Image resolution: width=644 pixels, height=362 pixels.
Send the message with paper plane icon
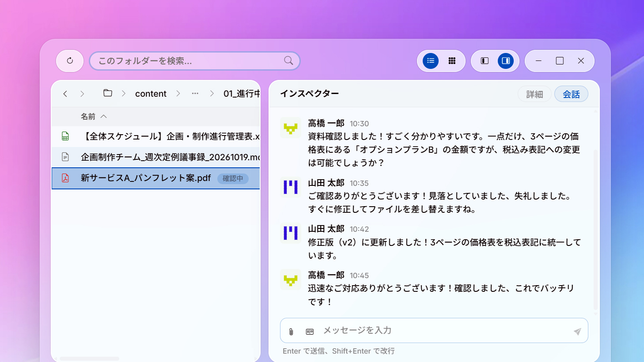[577, 332]
